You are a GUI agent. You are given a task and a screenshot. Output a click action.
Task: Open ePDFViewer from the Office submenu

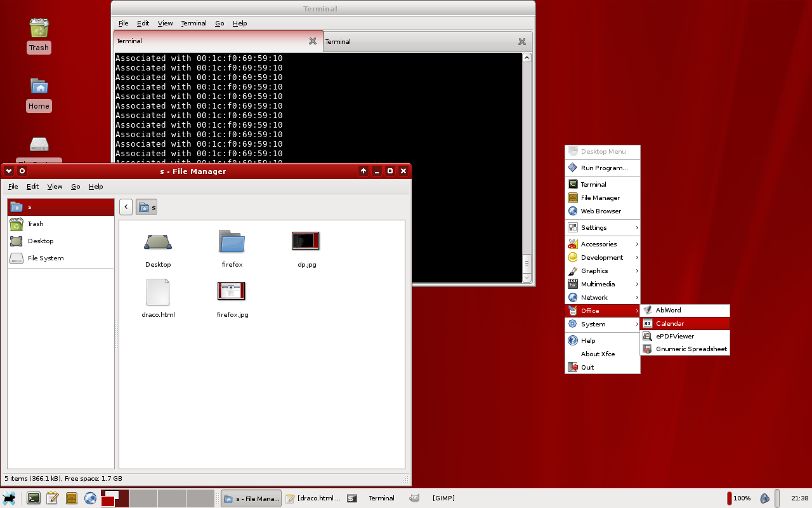pos(674,336)
